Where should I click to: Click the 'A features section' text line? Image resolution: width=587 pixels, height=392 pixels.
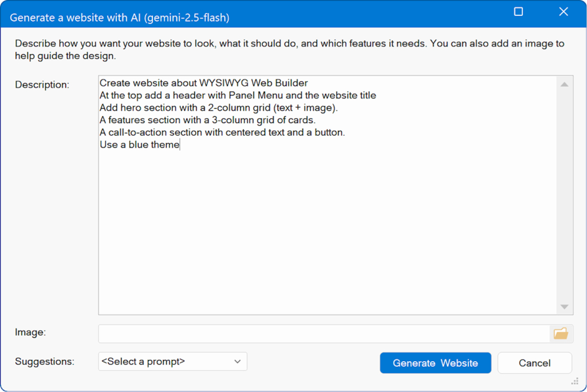207,120
